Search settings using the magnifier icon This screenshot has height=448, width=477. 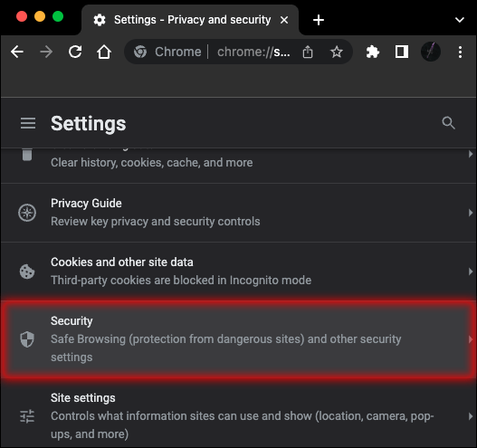click(448, 123)
